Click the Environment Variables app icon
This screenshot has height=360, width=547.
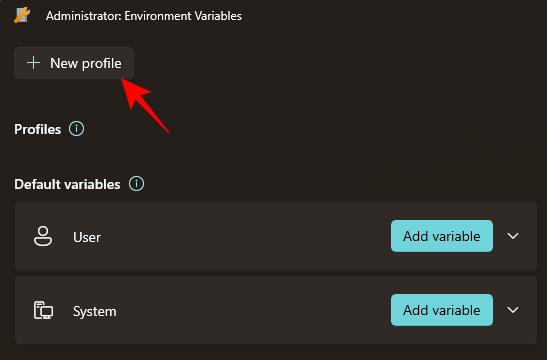coord(22,15)
